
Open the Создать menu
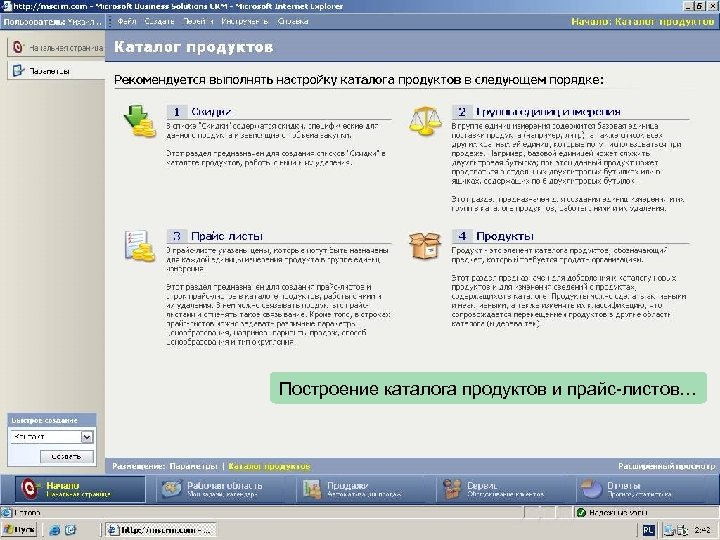[x=159, y=22]
